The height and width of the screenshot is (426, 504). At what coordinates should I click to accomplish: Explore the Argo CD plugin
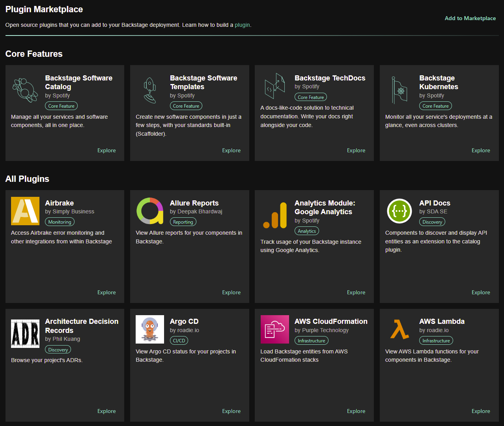click(231, 411)
